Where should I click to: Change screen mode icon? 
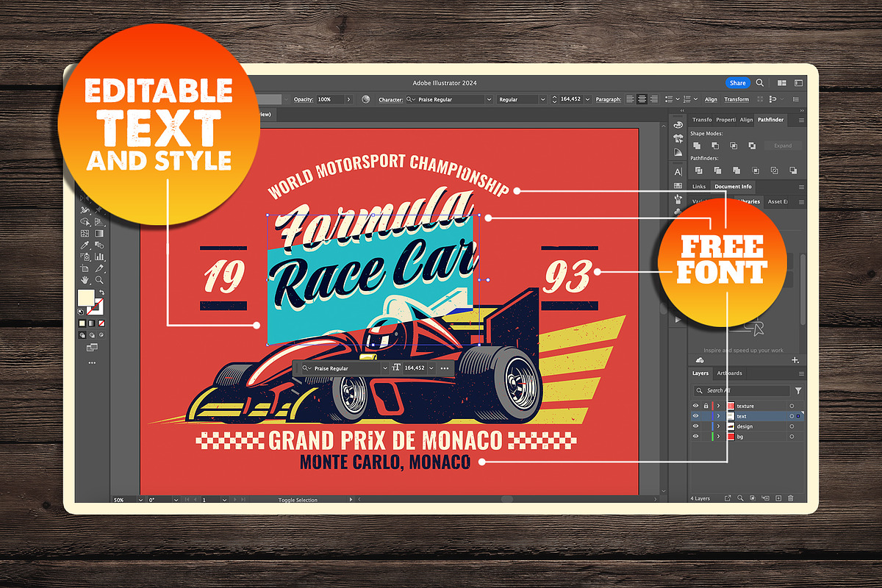pyautogui.click(x=92, y=347)
